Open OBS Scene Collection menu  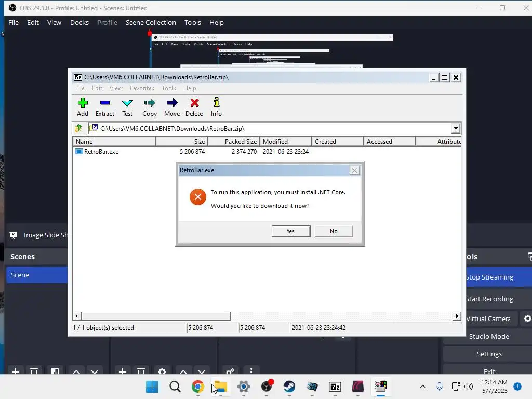[151, 22]
